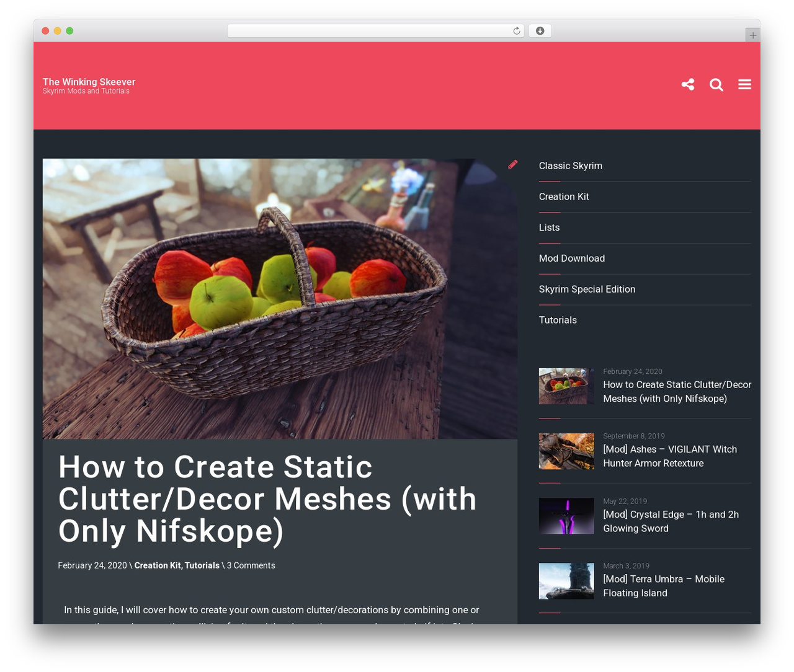The width and height of the screenshot is (794, 672).
Task: Click the Skyrim Mods and Tutorials tagline
Action: (86, 91)
